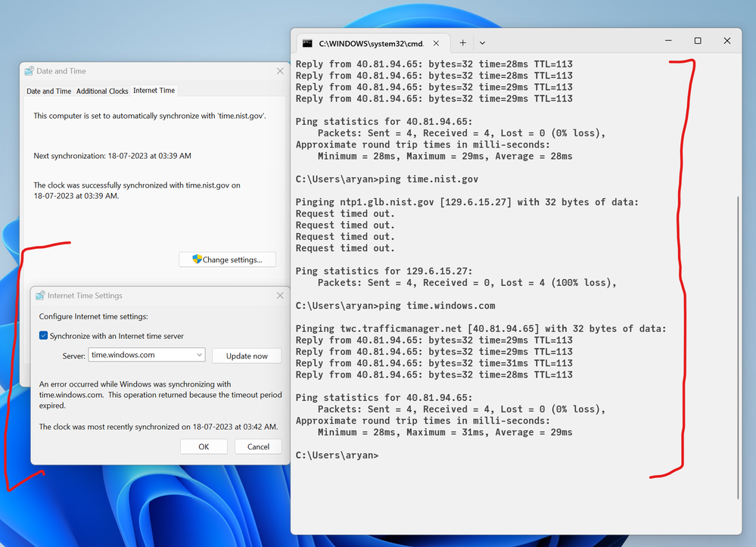Screen dimensions: 756x547
Task: Click OK in Internet Time Settings
Action: coord(204,447)
